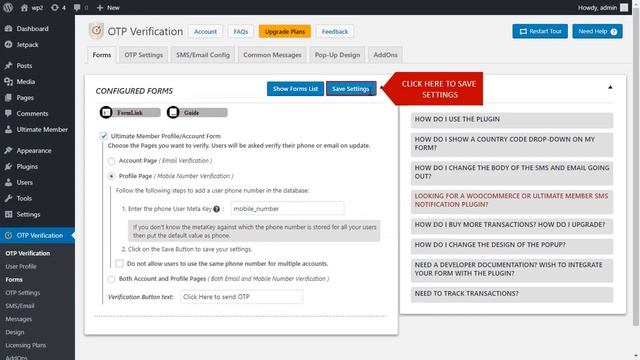Select Both Account and Profile Pages option
The image size is (640, 360).
[111, 279]
